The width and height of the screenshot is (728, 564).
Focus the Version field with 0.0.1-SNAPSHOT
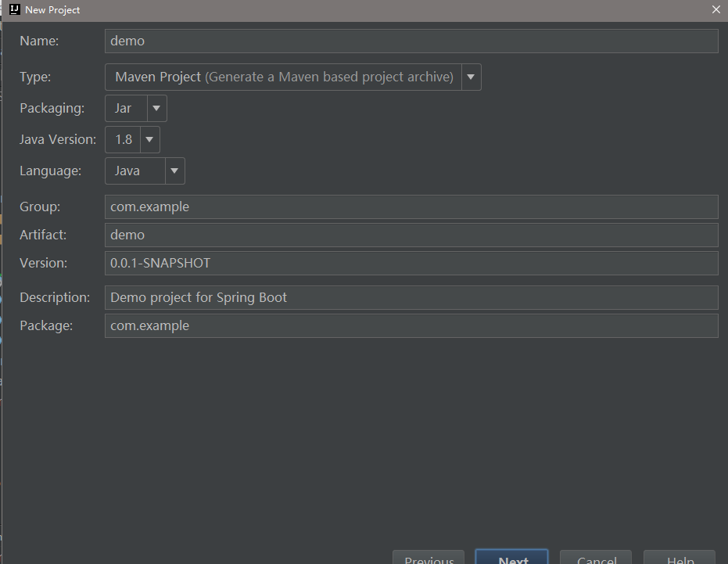coord(411,263)
